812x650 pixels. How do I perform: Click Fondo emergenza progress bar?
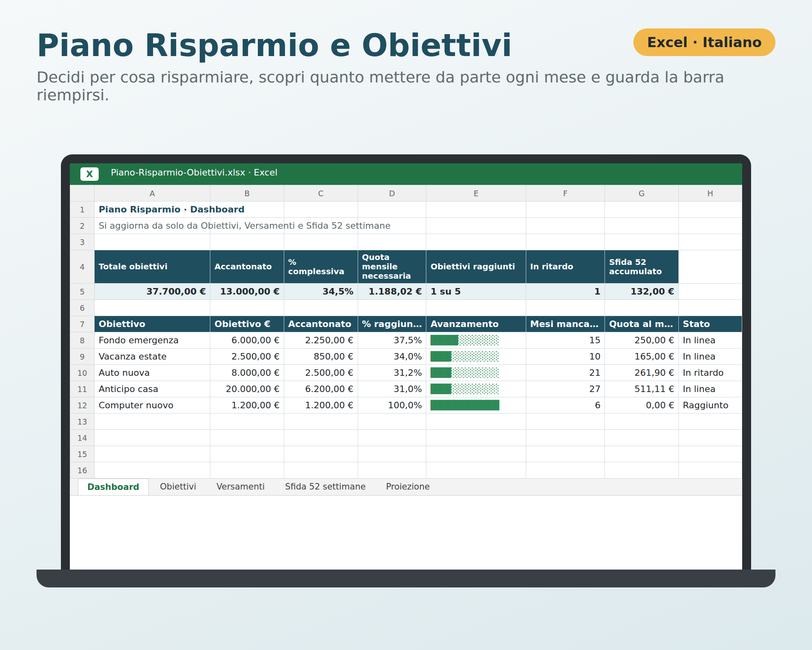465,340
